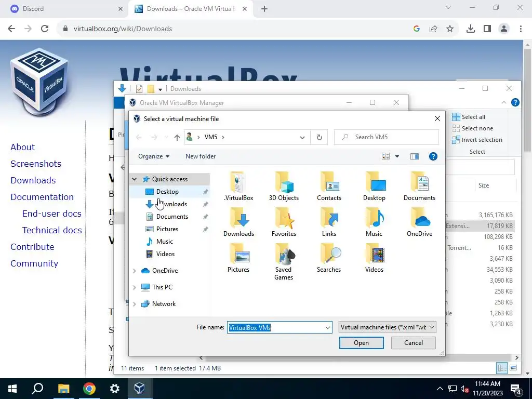
Task: Open the Community link
Action: pyautogui.click(x=34, y=263)
